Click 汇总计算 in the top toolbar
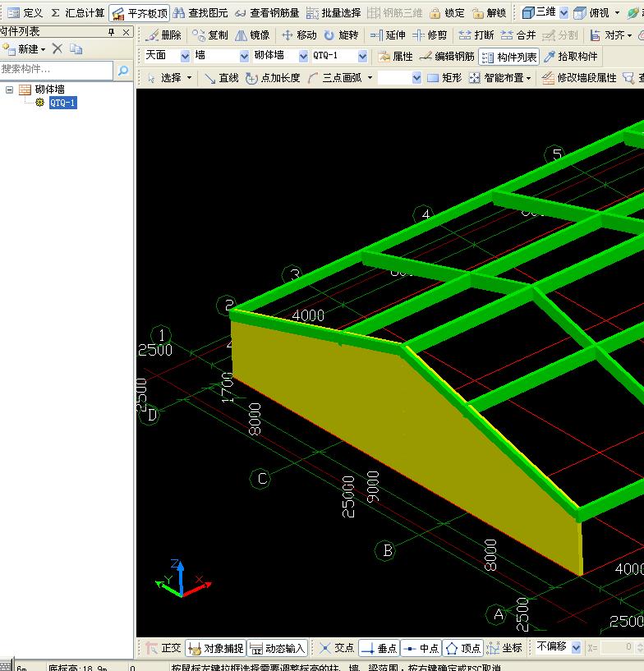This screenshot has height=671, width=644. (78, 13)
